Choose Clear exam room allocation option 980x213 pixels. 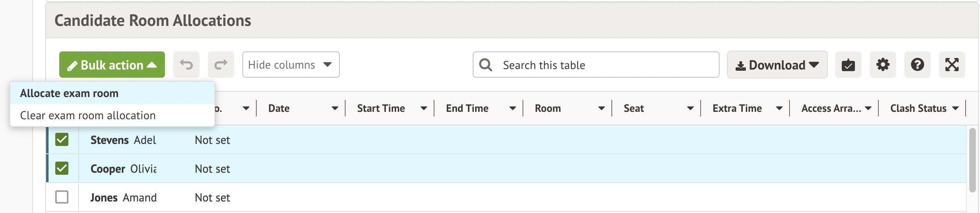point(88,116)
